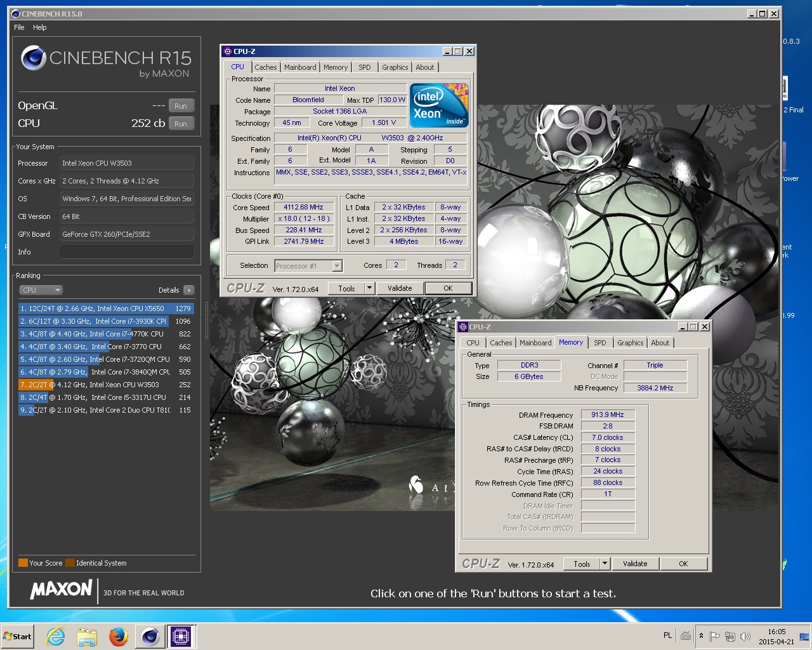Click the Cinebench R15 logo sphere
Viewport: 812px width, 650px height.
[x=33, y=58]
